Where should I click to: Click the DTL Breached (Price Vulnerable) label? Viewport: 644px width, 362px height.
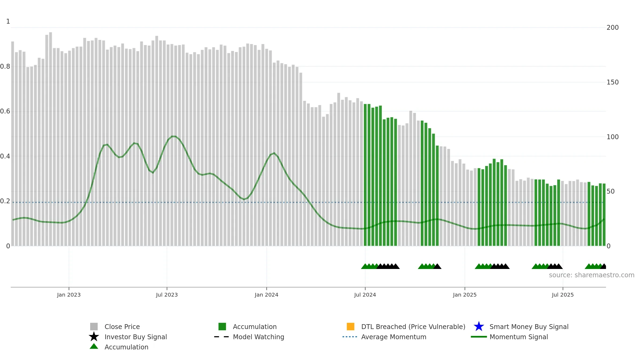413,327
